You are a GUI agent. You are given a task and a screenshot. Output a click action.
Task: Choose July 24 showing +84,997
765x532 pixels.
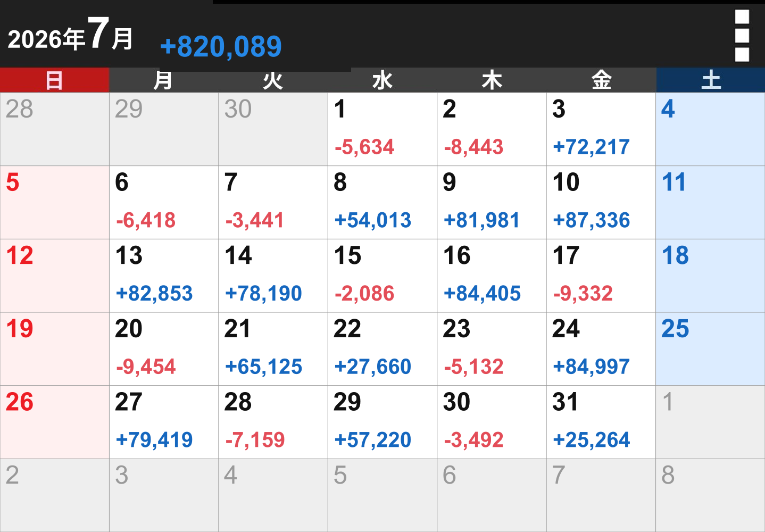pos(601,349)
